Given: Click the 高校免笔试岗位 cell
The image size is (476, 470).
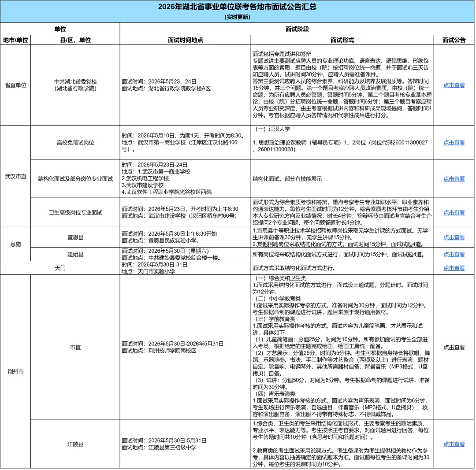Looking at the screenshot, I should pos(75,142).
